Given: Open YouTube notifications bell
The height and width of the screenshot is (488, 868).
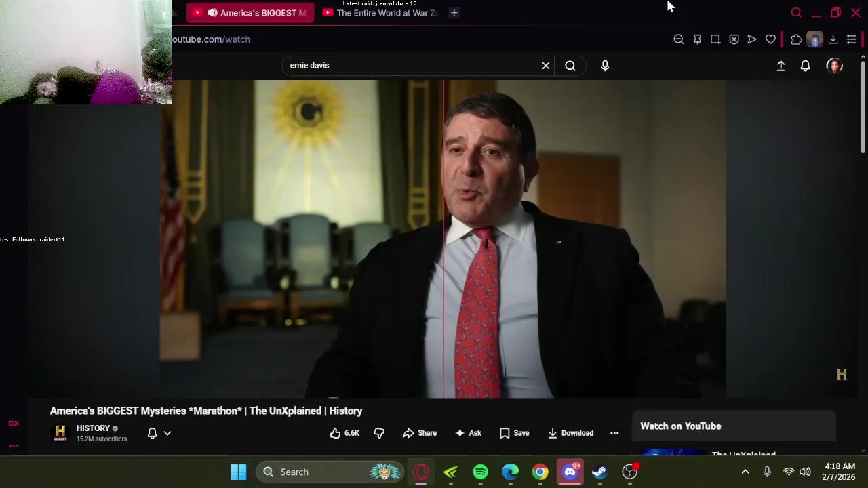Looking at the screenshot, I should point(805,66).
